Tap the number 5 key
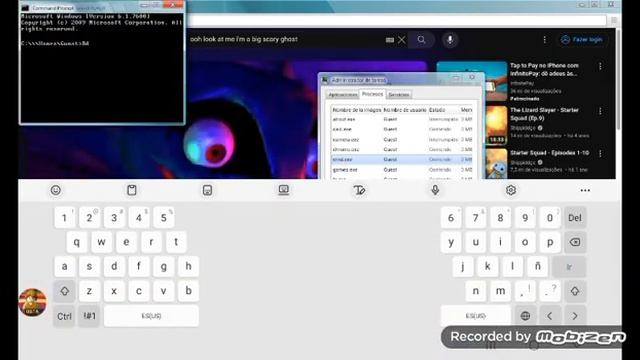The height and width of the screenshot is (360, 640). tap(164, 218)
